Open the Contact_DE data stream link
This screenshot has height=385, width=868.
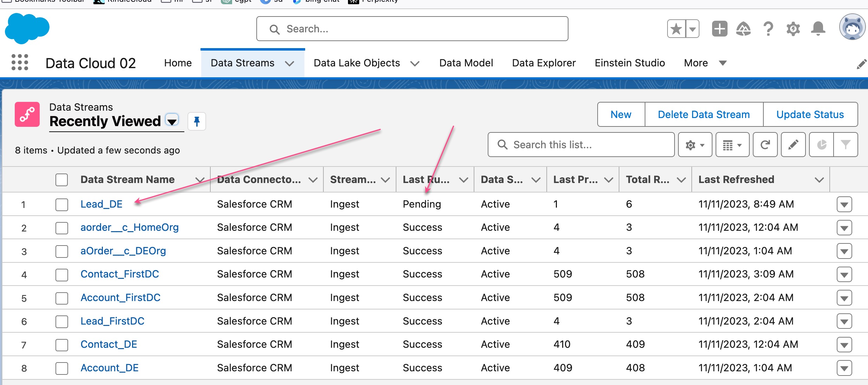point(109,345)
